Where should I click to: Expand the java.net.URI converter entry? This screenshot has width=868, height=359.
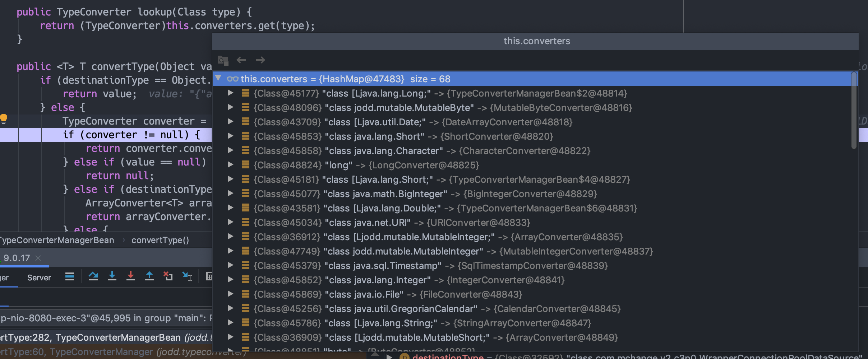tap(231, 222)
